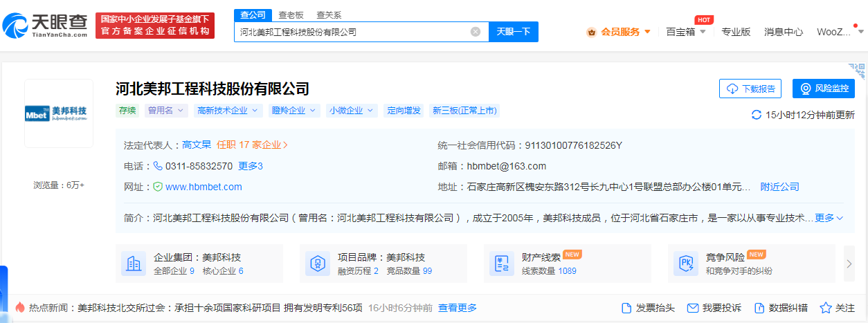Open 查看更多 hot news link
This screenshot has height=323, width=868.
458,308
